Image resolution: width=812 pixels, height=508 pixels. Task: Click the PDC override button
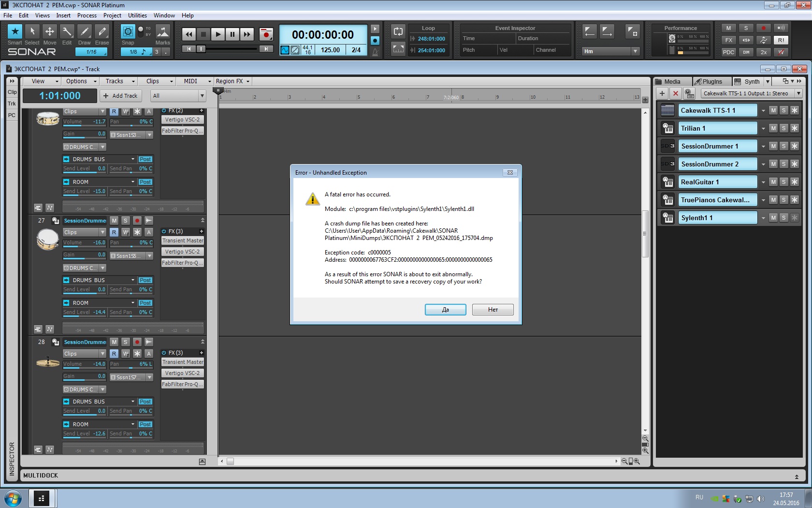pyautogui.click(x=728, y=52)
